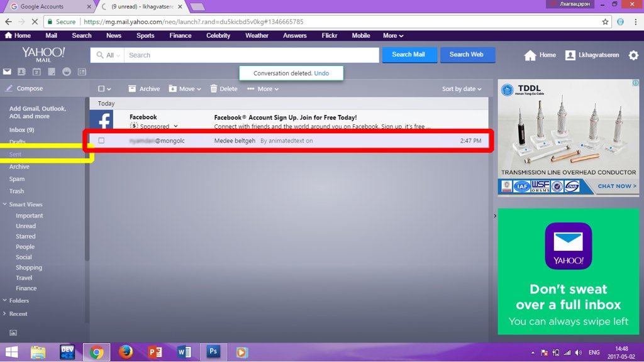The height and width of the screenshot is (362, 644).
Task: Click into the mail Search input field
Action: click(x=252, y=55)
